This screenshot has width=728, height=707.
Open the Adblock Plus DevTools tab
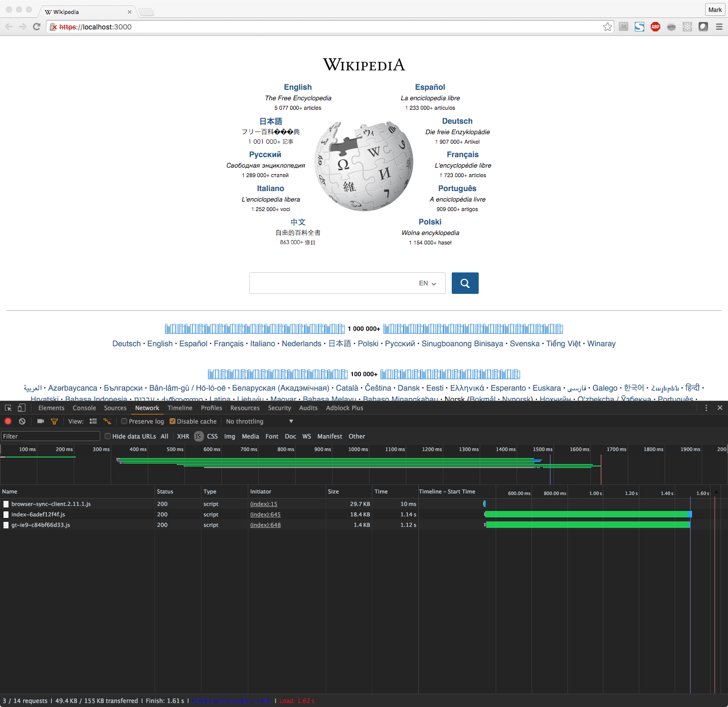tap(345, 408)
